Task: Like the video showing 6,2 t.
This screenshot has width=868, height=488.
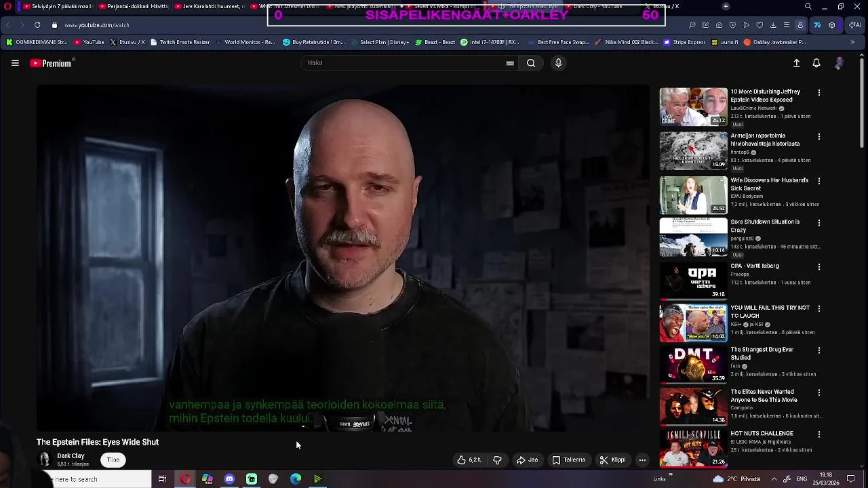Action: coord(469,460)
